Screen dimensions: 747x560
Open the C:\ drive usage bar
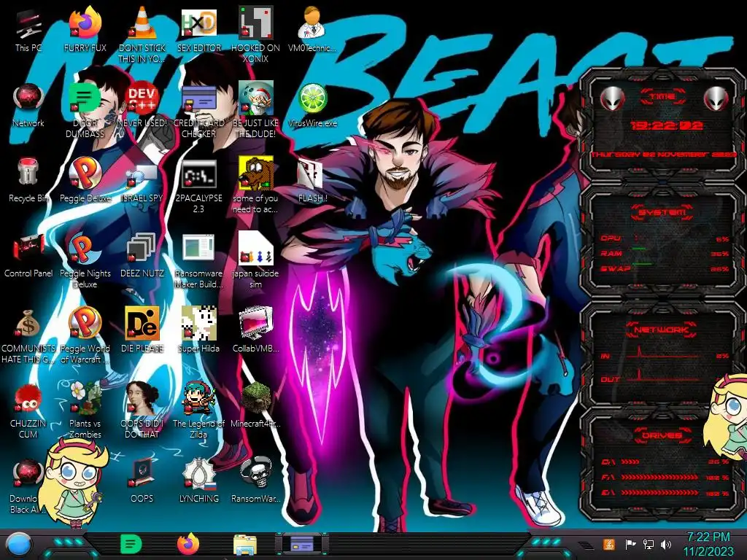665,462
